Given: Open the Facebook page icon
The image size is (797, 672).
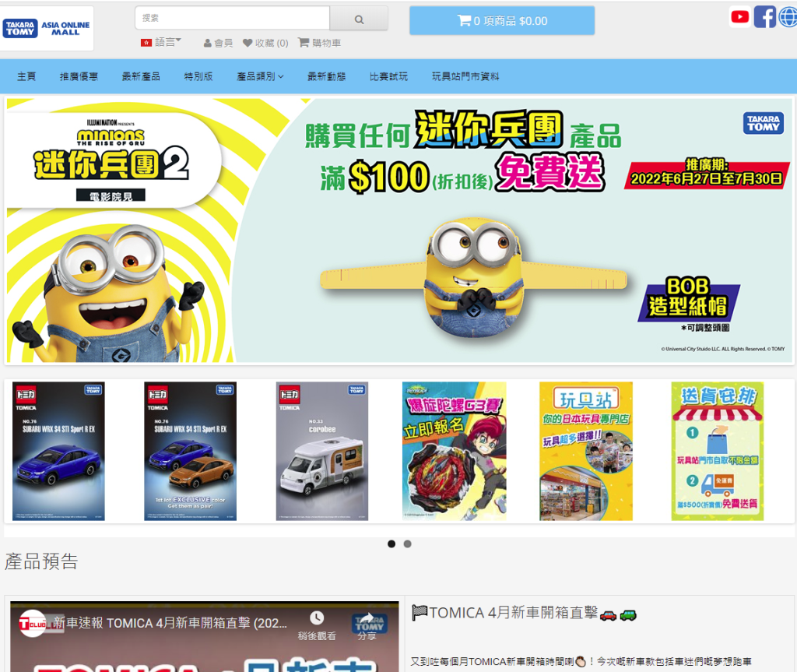Looking at the screenshot, I should coord(764,17).
